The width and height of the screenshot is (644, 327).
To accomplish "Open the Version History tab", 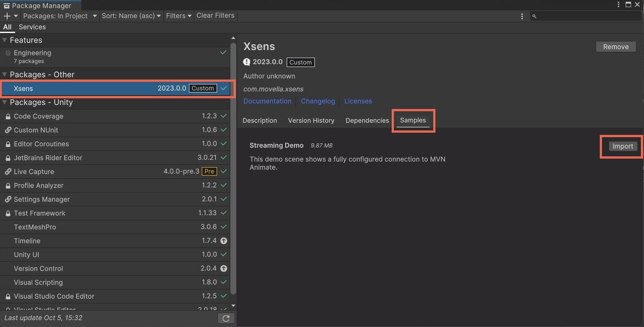I will [x=311, y=120].
